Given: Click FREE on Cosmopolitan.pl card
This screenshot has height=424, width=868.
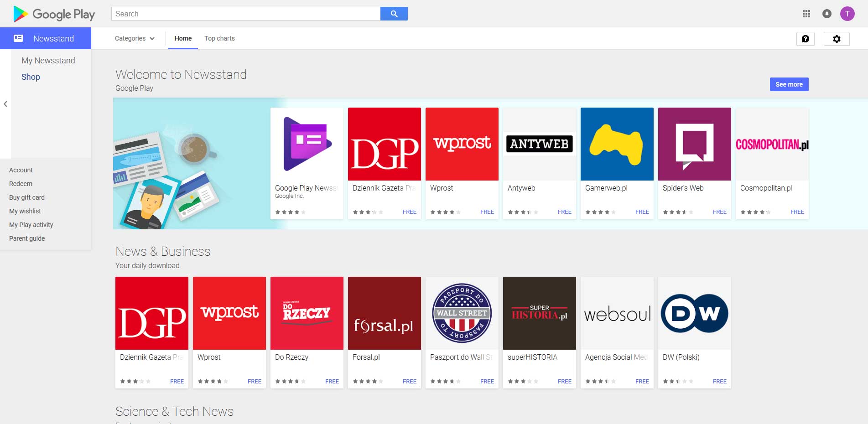Looking at the screenshot, I should (x=797, y=212).
